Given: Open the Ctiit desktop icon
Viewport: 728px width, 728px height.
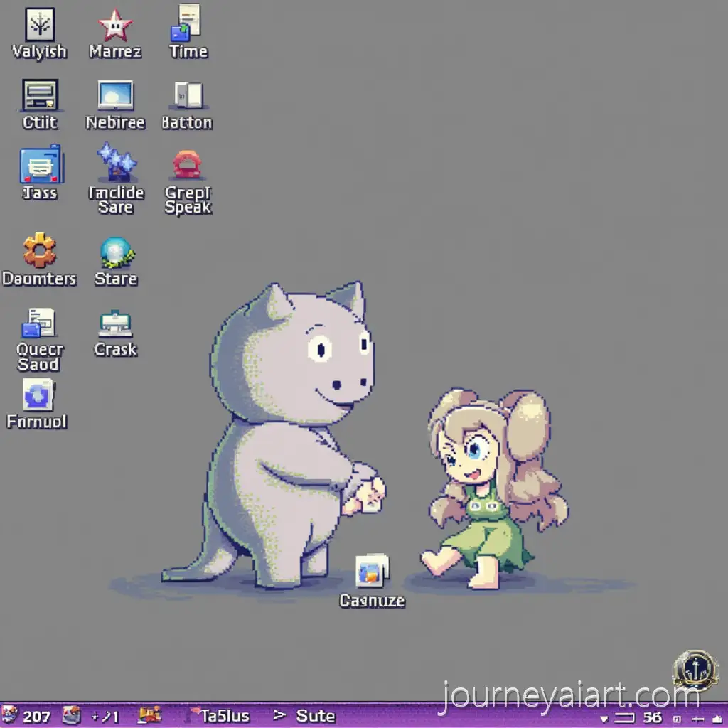Looking at the screenshot, I should [x=40, y=96].
